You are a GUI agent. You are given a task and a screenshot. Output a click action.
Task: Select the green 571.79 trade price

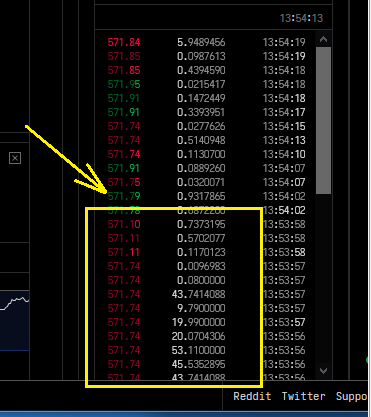point(124,196)
